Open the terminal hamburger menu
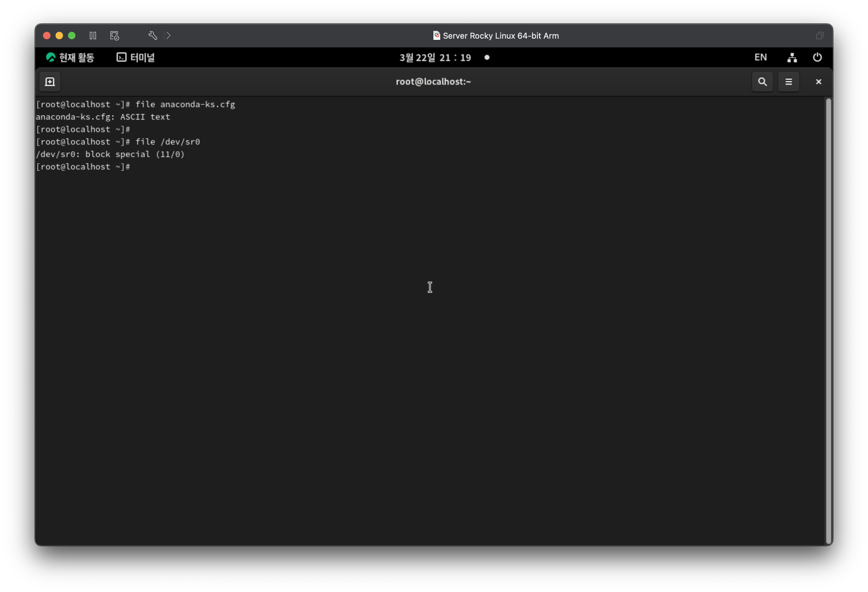Screen dimensions: 868x592 coord(788,82)
